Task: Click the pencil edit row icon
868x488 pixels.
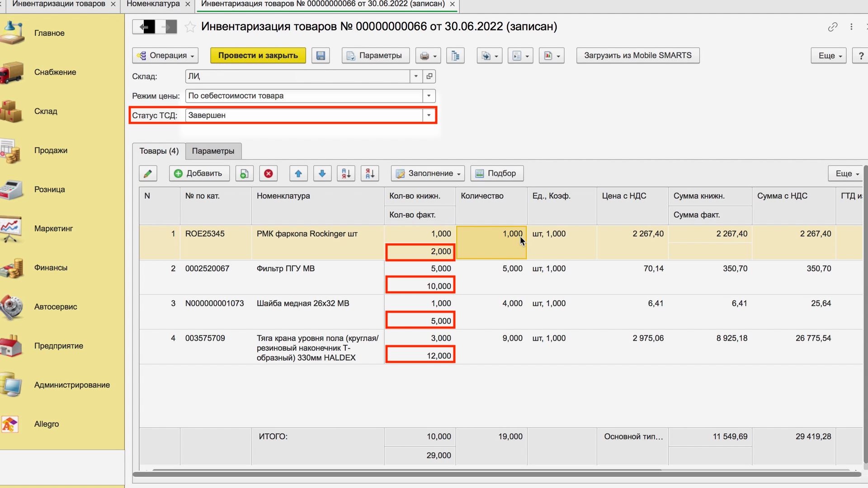Action: [148, 174]
